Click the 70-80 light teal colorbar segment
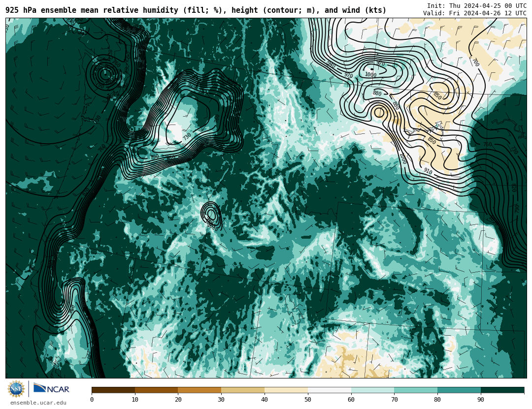 coord(416,390)
